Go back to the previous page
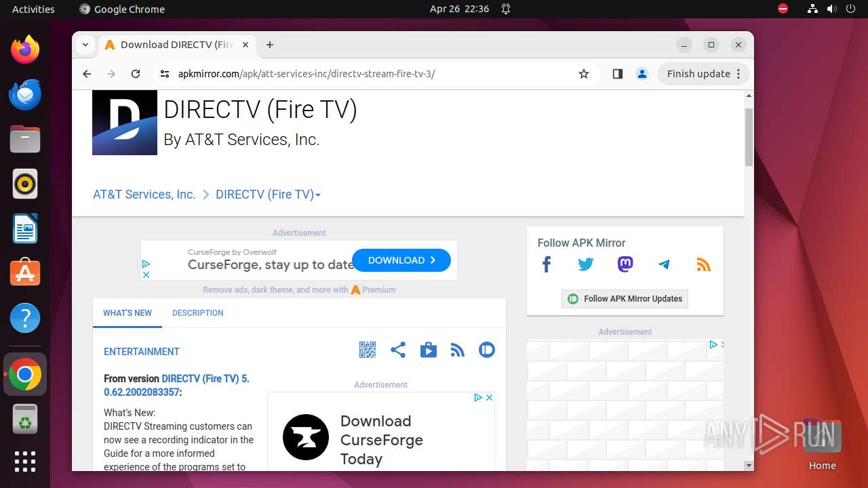 tap(87, 74)
